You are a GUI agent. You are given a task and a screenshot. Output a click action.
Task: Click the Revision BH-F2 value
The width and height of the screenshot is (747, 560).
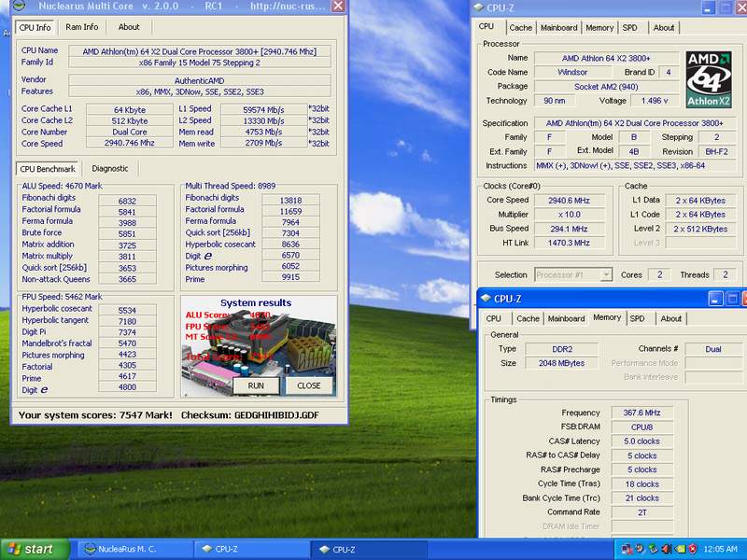(716, 151)
